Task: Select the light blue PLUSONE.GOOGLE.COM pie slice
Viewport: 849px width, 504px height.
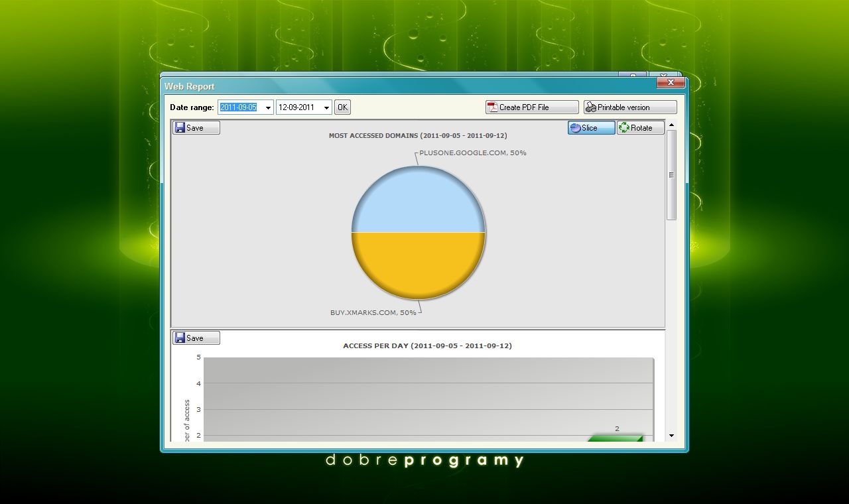Action: coord(419,200)
